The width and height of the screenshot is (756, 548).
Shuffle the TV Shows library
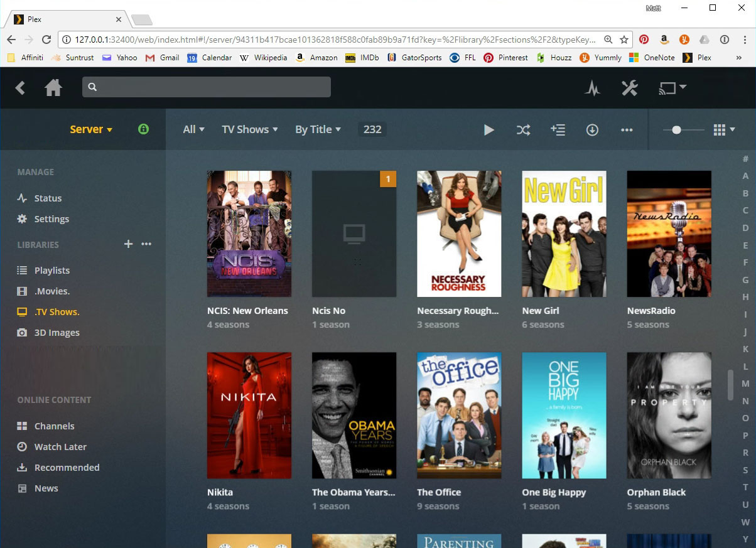click(x=523, y=130)
